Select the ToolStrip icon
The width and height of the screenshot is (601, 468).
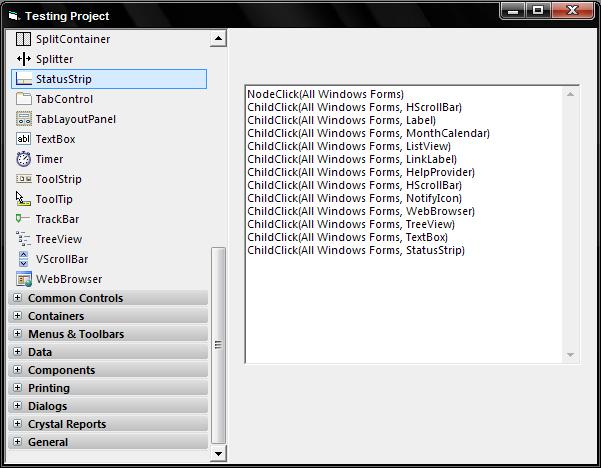click(23, 179)
